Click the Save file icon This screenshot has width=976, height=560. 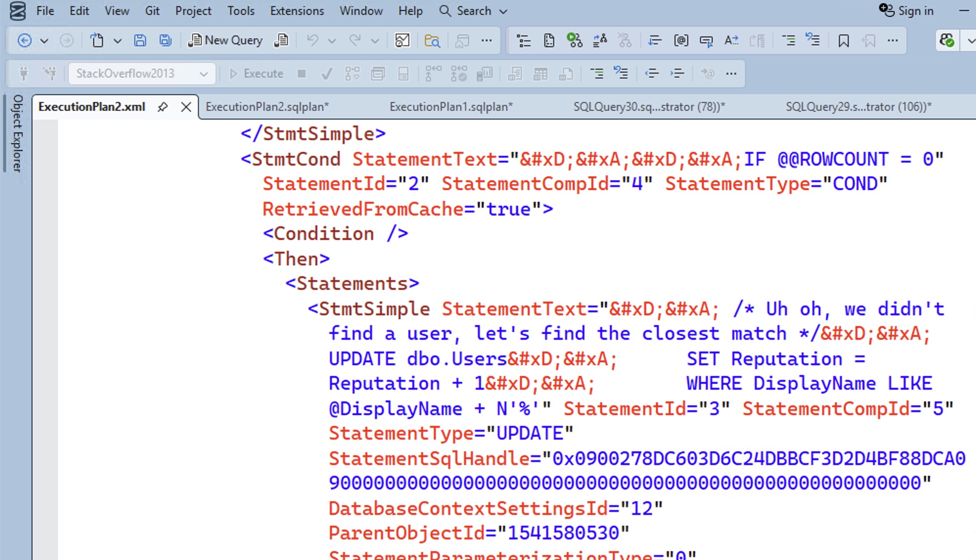pyautogui.click(x=140, y=41)
